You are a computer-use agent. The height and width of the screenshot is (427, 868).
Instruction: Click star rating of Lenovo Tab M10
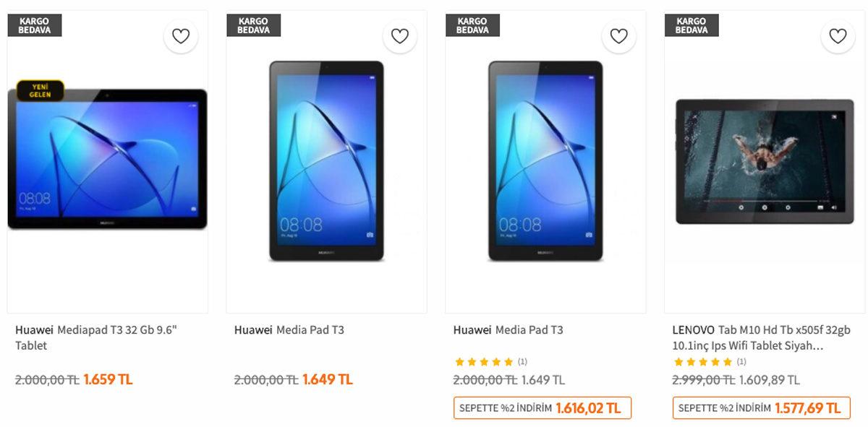click(x=703, y=362)
